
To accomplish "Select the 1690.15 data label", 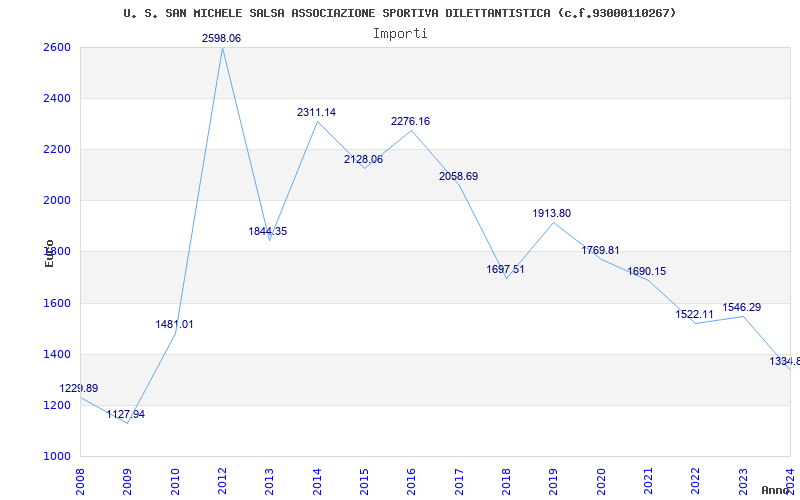I will [646, 271].
